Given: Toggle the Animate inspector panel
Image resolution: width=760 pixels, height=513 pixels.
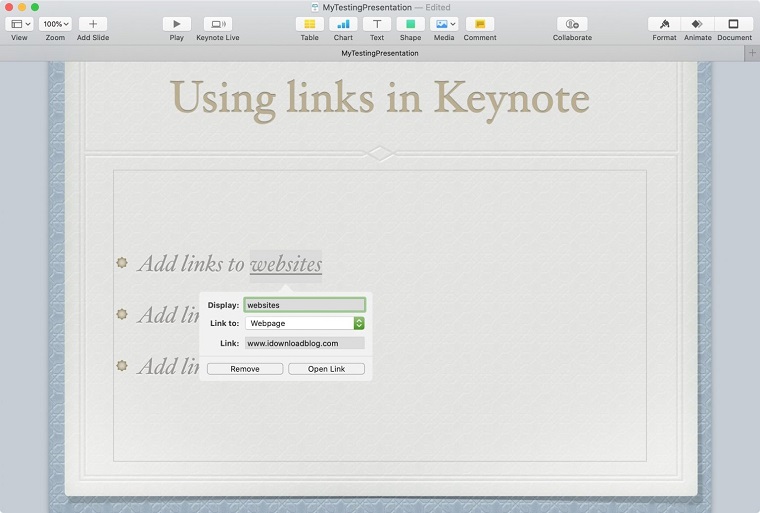Looking at the screenshot, I should pos(697,24).
